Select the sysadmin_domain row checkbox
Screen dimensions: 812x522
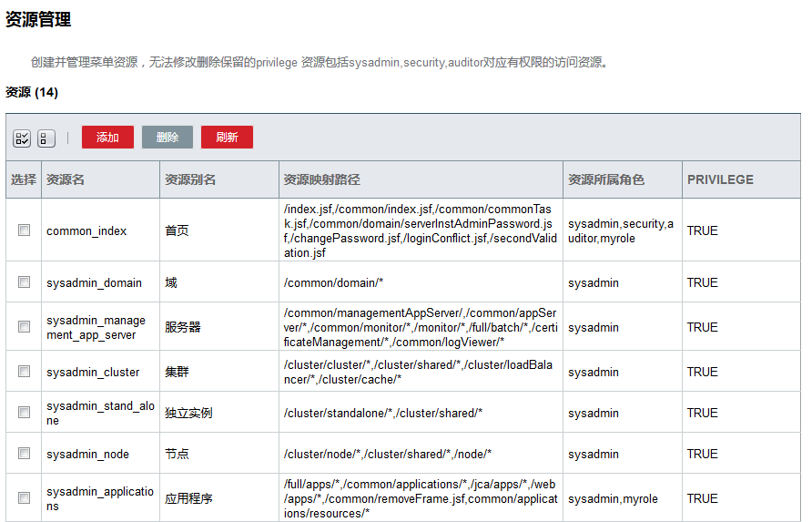(25, 282)
